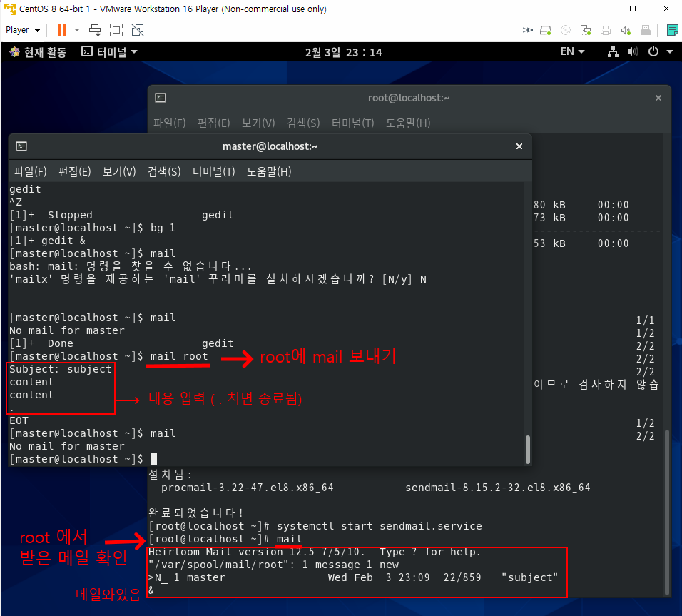
Task: Toggle VMware Unity mode
Action: 138,30
